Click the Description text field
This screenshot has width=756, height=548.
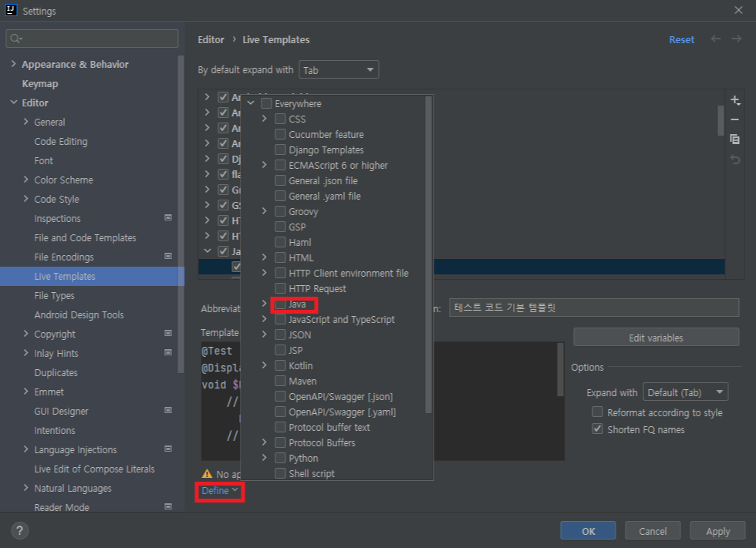tap(593, 308)
